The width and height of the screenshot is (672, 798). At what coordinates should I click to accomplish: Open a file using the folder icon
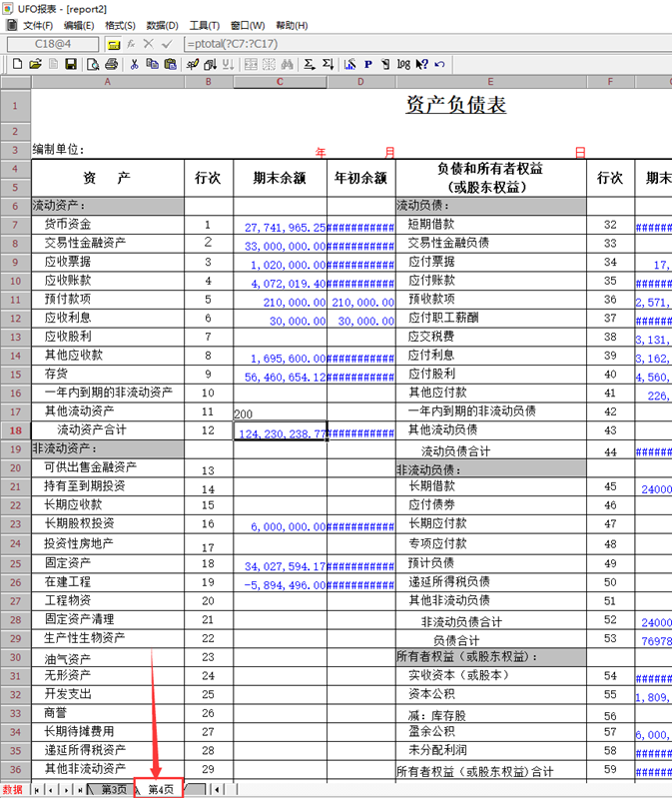(x=35, y=64)
